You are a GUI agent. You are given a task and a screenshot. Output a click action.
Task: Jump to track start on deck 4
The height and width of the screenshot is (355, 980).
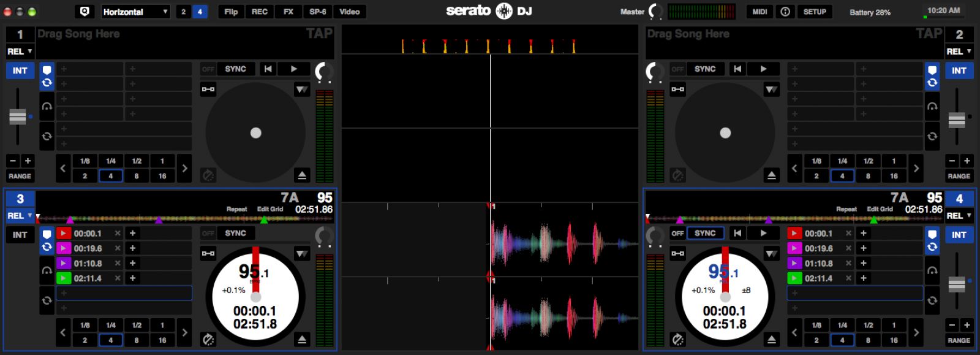pos(737,233)
